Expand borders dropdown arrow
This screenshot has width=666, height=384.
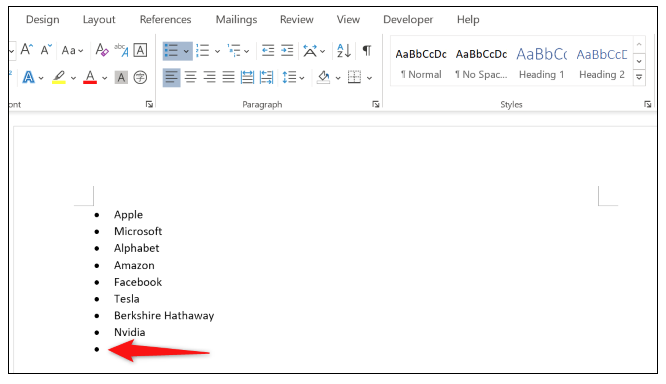coord(370,78)
